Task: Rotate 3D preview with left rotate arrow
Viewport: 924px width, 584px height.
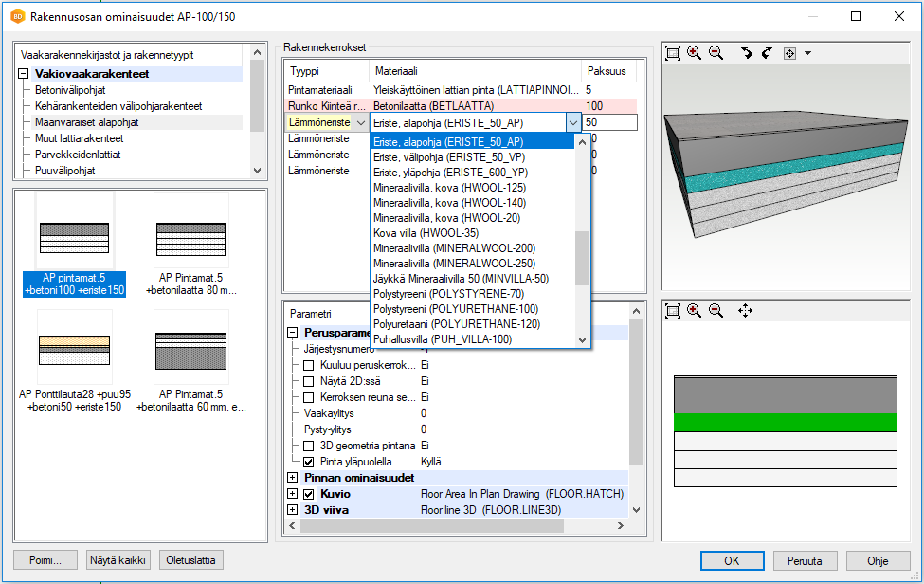Action: coord(747,54)
